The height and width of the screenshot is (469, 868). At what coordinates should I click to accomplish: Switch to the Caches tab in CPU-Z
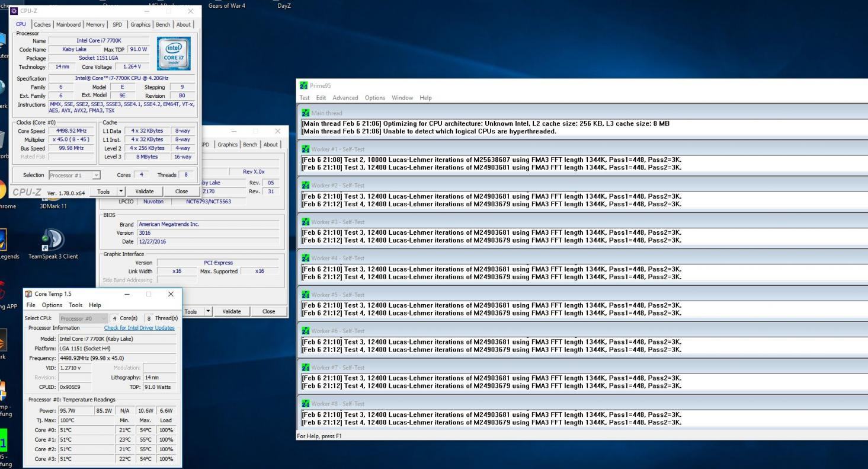(x=42, y=24)
